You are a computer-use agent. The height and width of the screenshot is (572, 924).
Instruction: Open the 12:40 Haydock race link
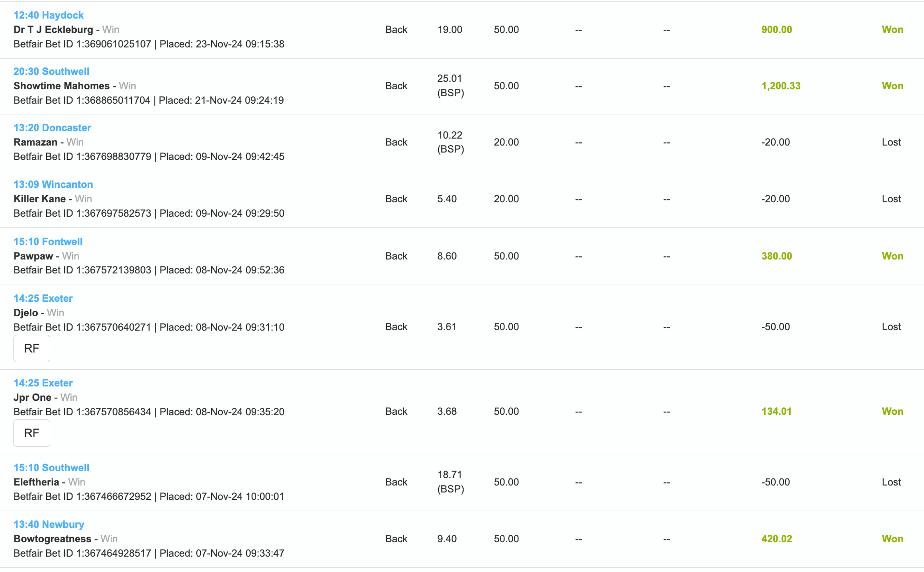tap(48, 15)
